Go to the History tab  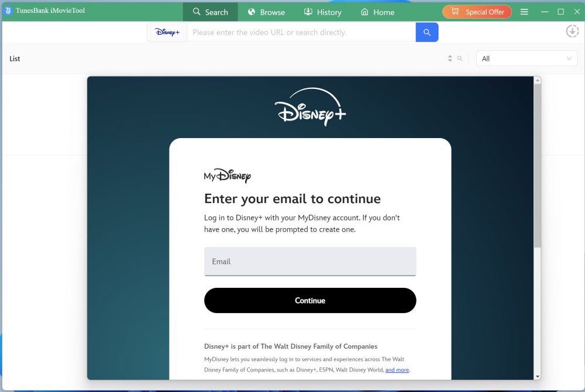point(322,12)
